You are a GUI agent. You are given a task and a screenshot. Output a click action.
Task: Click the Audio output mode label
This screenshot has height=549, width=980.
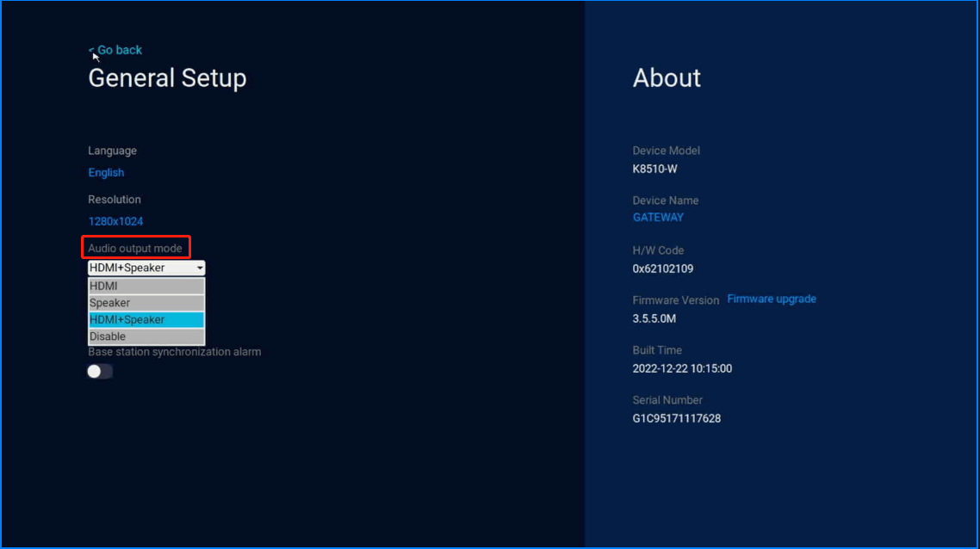(x=135, y=249)
